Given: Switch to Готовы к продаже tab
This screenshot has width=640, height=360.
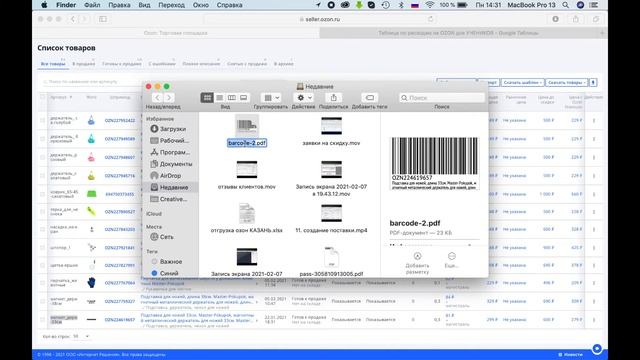Looking at the screenshot, I should [x=122, y=64].
